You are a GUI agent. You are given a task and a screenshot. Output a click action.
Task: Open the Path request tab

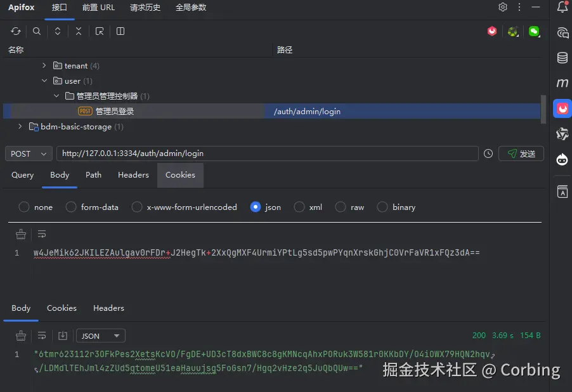pyautogui.click(x=93, y=175)
